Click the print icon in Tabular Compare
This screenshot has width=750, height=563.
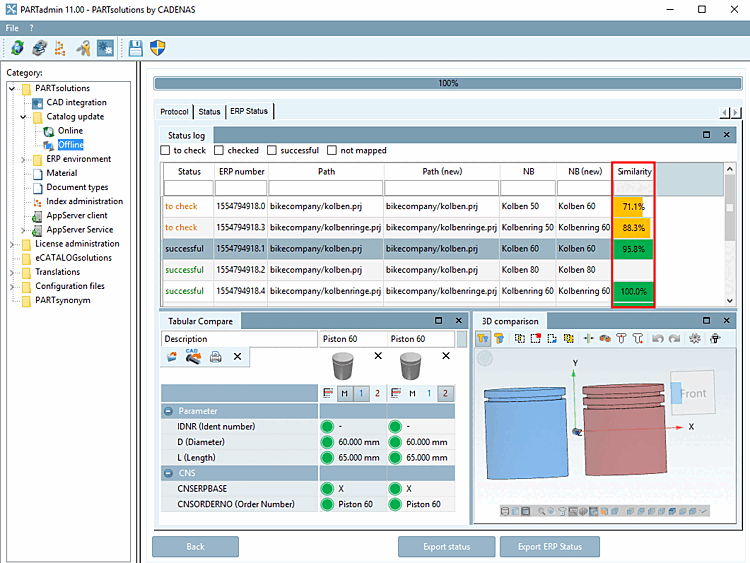coord(215,356)
